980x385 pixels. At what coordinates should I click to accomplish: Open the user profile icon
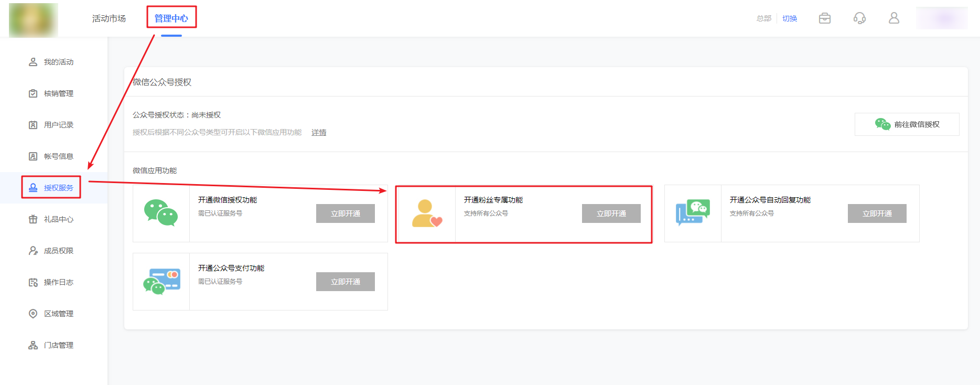(894, 18)
